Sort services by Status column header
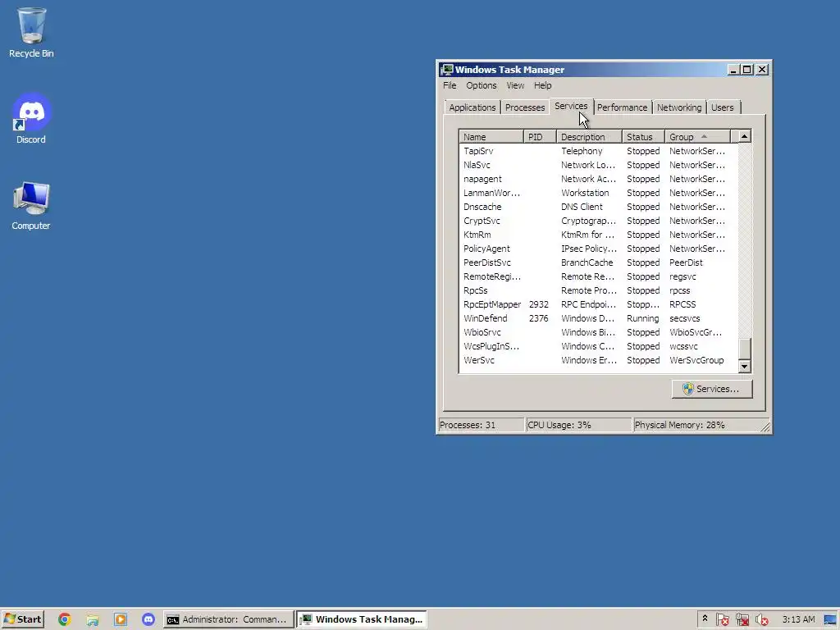The image size is (840, 630). click(x=643, y=137)
